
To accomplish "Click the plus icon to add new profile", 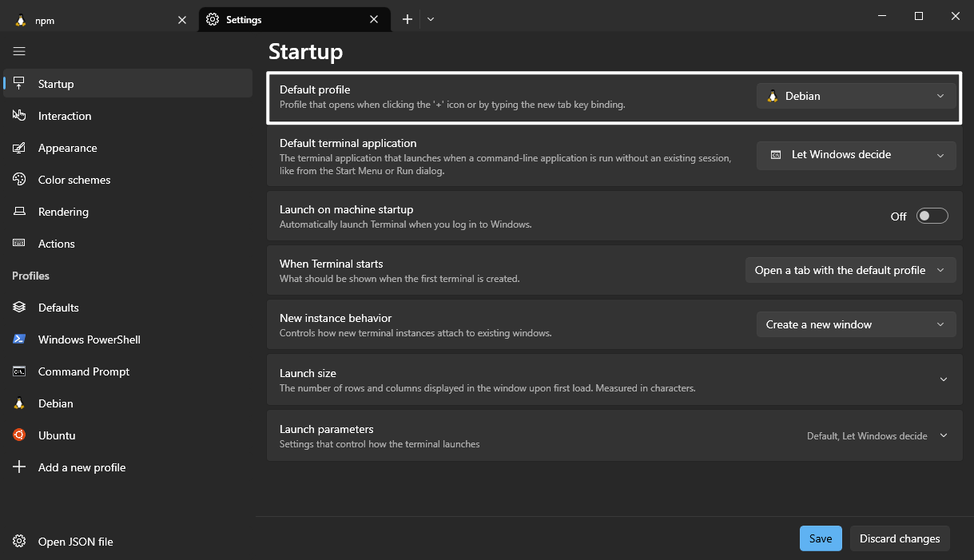I will coord(20,467).
